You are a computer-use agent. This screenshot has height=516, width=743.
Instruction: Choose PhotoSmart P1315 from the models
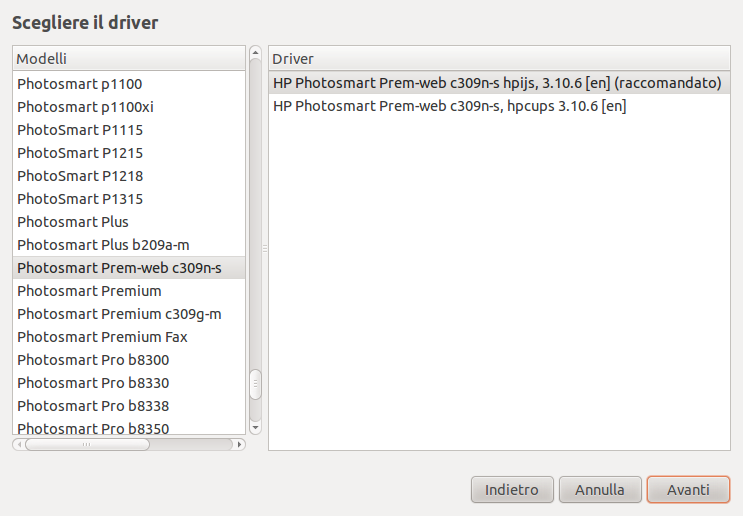coord(129,199)
